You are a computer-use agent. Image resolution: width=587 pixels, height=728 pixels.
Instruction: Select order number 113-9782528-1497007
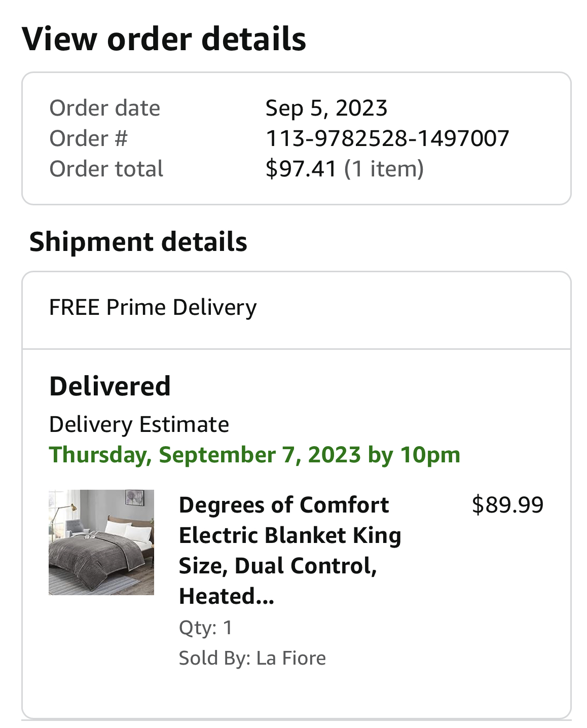(x=387, y=138)
